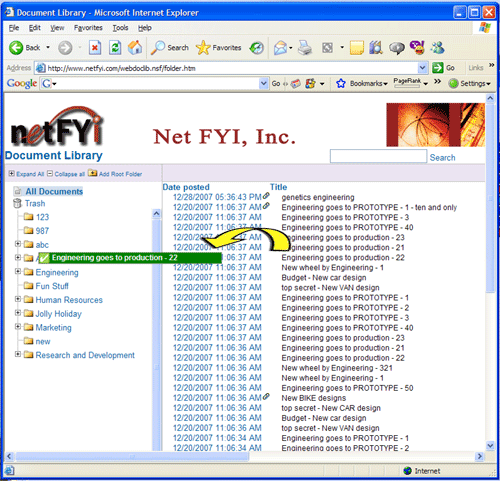Click the Expand All plus icon
The height and width of the screenshot is (481, 500).
coord(12,173)
